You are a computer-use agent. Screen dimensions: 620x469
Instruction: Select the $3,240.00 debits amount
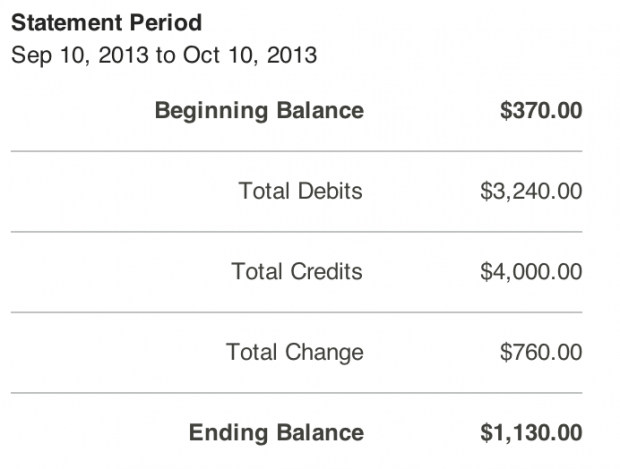point(531,191)
